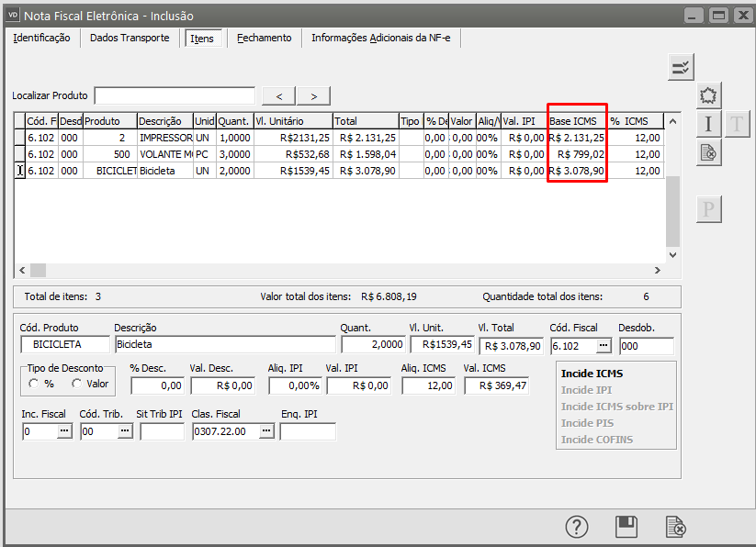The image size is (756, 547).
Task: Go to previous product with "<" button
Action: click(x=278, y=95)
